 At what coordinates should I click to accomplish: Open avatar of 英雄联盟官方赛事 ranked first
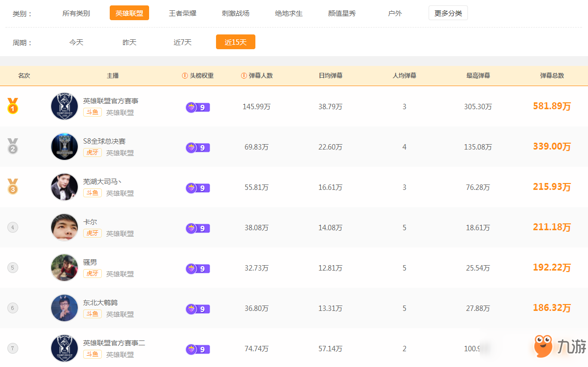[64, 106]
